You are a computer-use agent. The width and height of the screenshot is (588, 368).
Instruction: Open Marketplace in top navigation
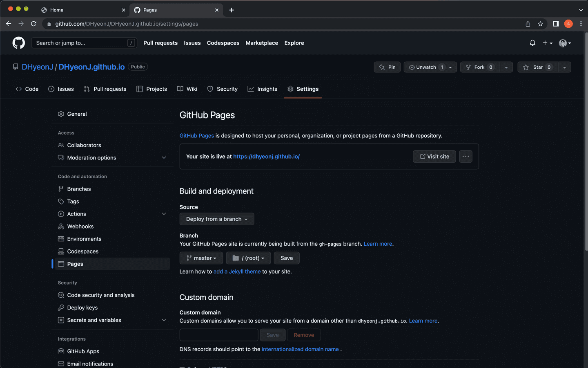pyautogui.click(x=262, y=43)
